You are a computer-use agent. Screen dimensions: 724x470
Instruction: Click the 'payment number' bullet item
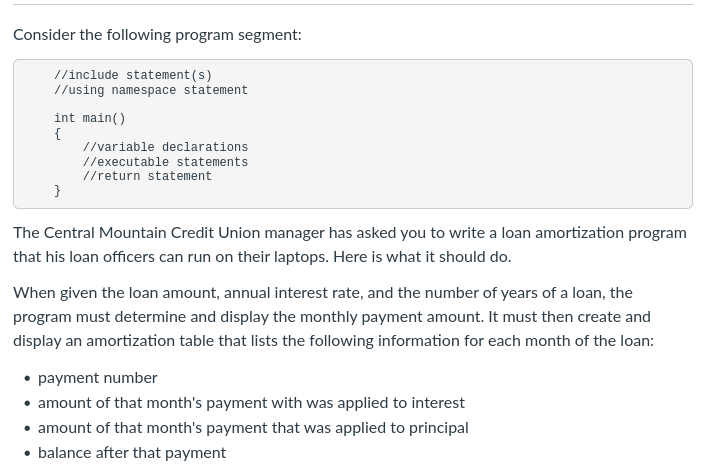tap(97, 378)
